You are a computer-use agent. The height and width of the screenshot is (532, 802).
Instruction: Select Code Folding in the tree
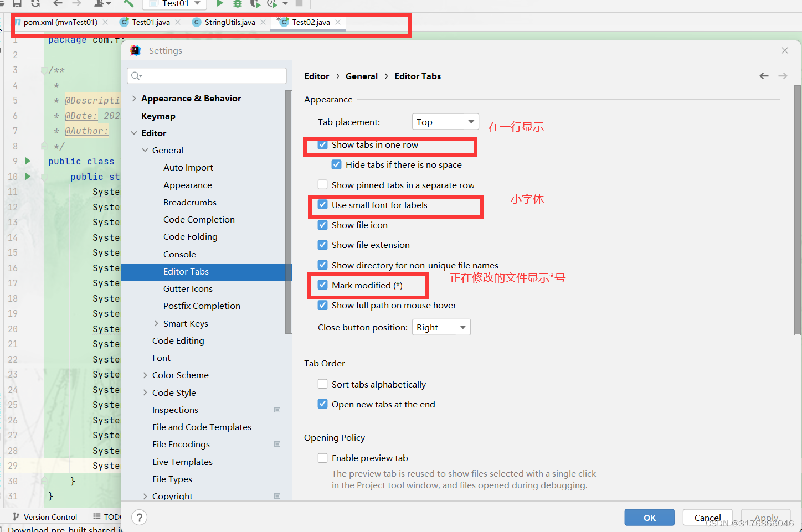191,236
